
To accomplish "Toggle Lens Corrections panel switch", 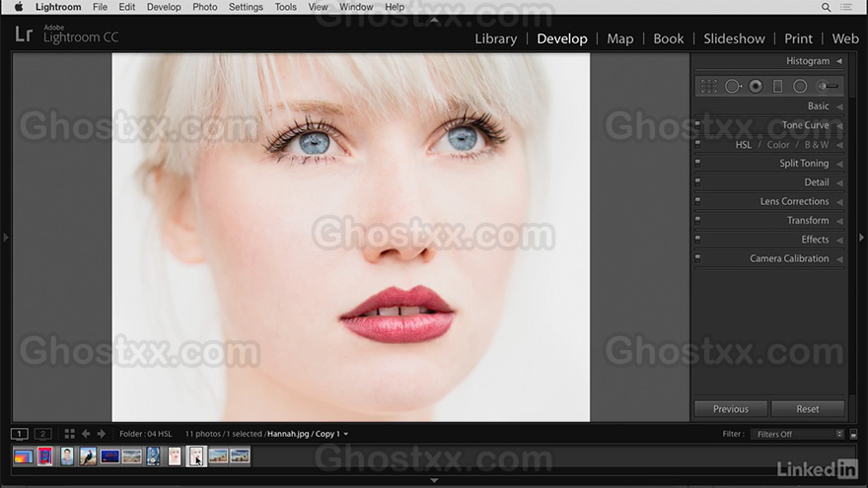I will click(697, 201).
